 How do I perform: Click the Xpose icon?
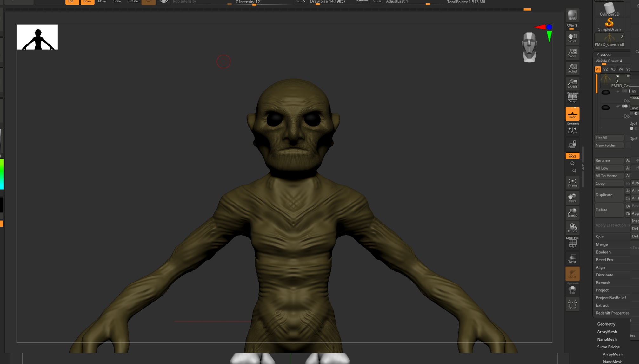coord(572,304)
